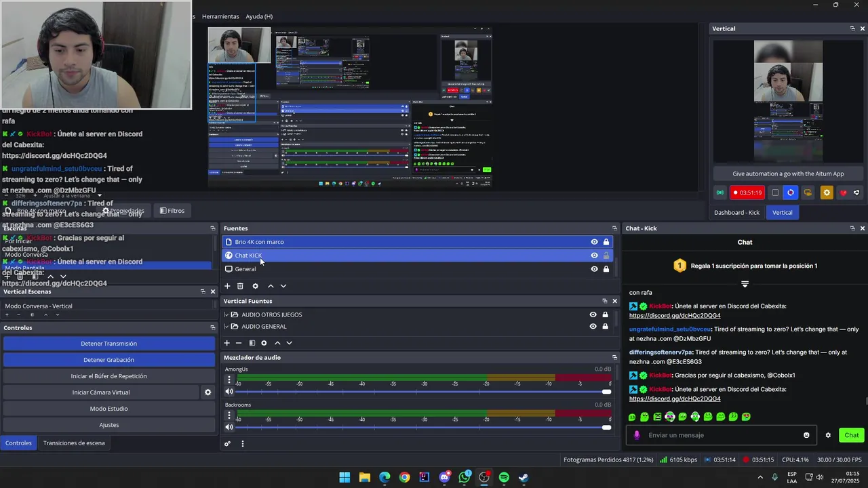Viewport: 868px width, 488px height.
Task: Toggle lock on Brio 4K con marco
Action: click(x=606, y=242)
